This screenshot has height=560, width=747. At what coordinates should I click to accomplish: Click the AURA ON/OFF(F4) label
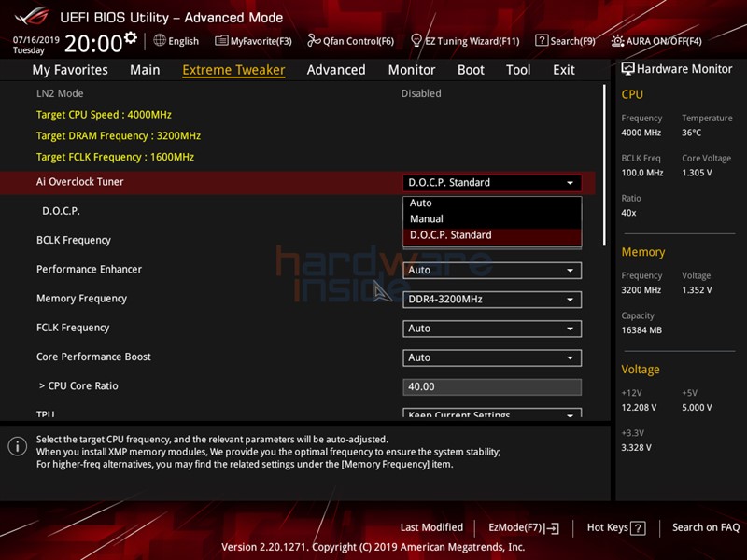[664, 41]
